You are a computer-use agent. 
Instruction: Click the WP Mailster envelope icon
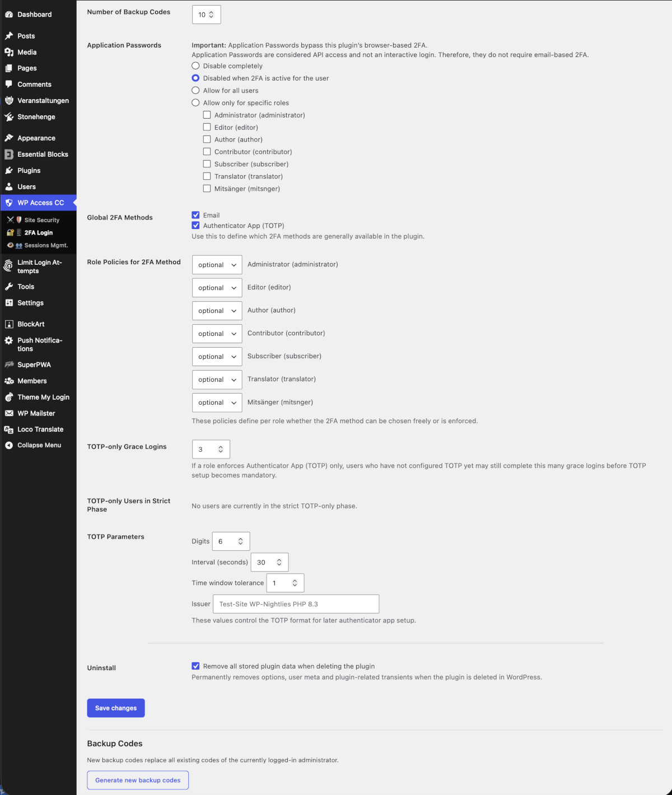click(x=9, y=413)
